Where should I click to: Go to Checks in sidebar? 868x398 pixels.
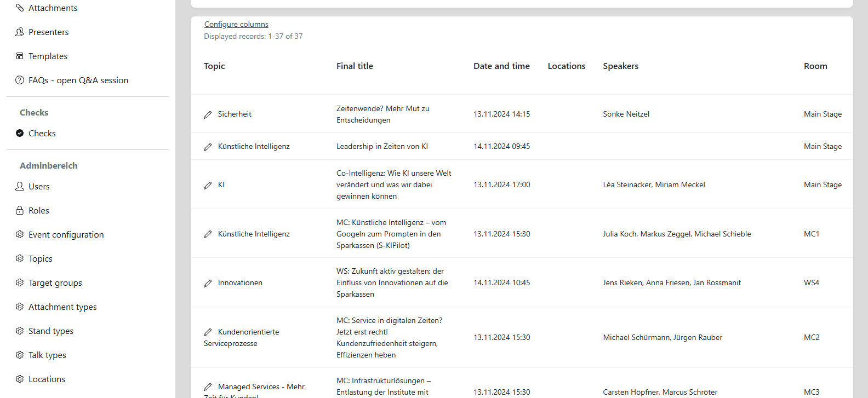tap(42, 133)
